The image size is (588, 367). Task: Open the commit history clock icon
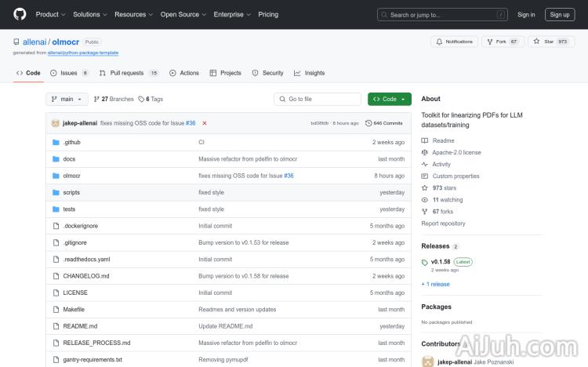click(x=369, y=123)
